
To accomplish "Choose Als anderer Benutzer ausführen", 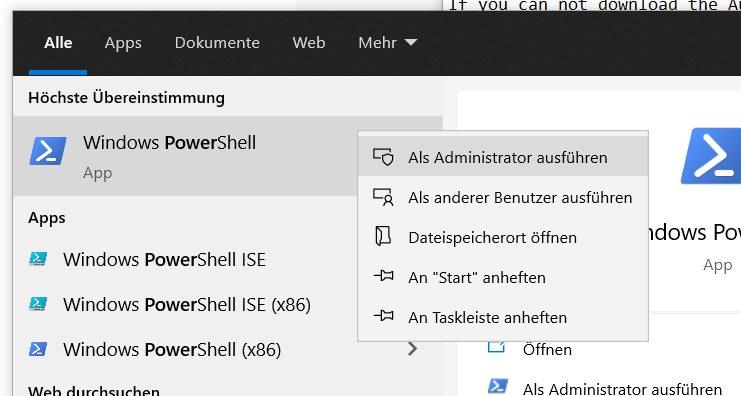I will point(503,198).
